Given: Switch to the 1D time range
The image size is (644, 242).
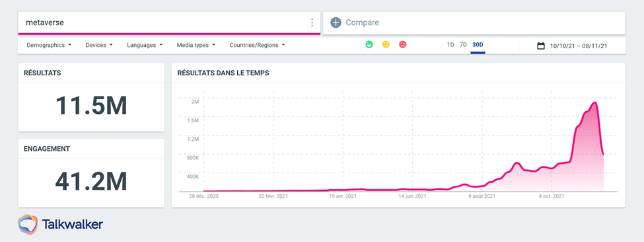Looking at the screenshot, I should (x=450, y=44).
